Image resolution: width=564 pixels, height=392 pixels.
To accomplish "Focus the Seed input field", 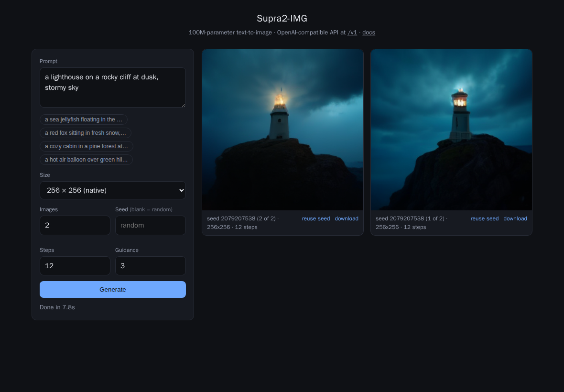I will pyautogui.click(x=151, y=226).
